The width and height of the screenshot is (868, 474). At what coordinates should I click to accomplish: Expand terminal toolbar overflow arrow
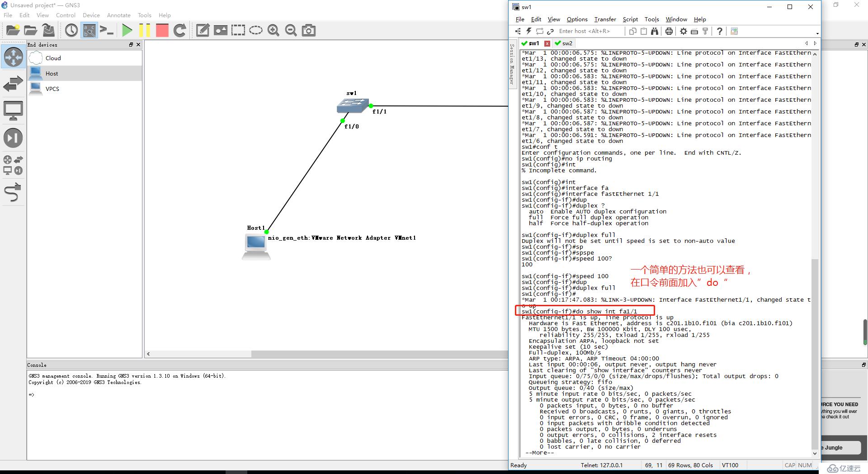[x=817, y=33]
